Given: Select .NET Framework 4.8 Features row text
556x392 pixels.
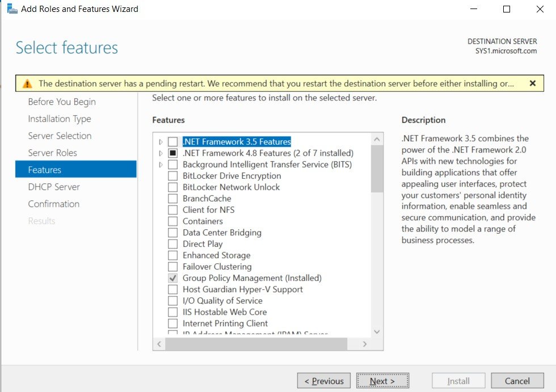Looking at the screenshot, I should coord(268,153).
